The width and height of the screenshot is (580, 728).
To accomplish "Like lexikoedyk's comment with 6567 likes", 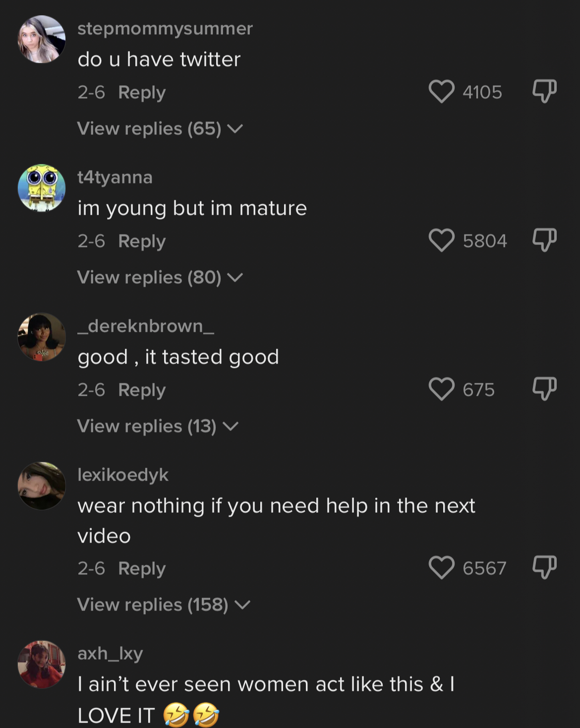I will (441, 568).
